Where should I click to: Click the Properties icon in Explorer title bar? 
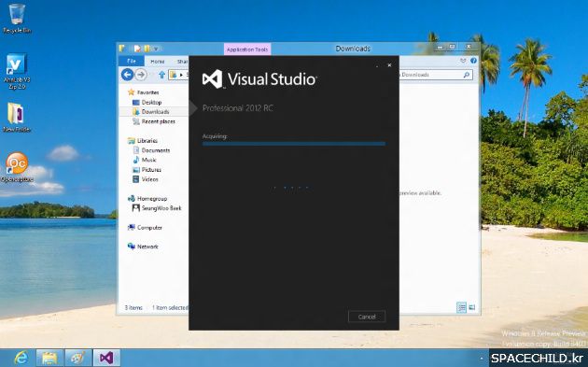tap(137, 49)
